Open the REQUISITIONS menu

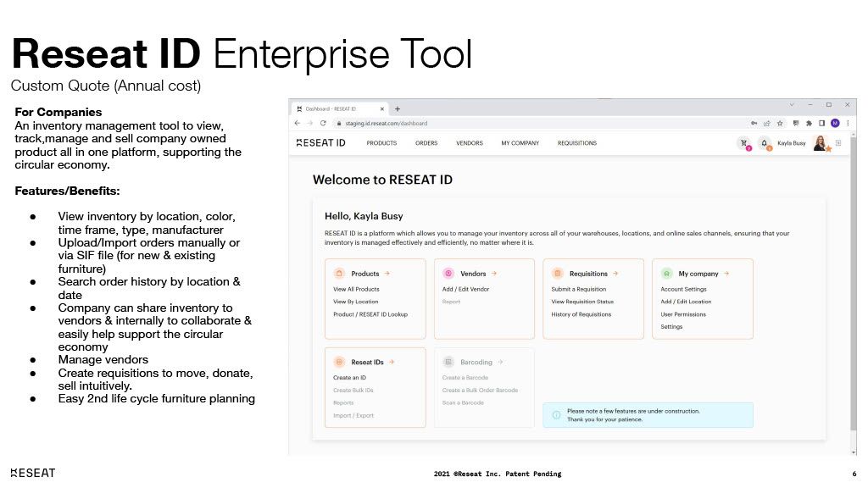point(576,143)
